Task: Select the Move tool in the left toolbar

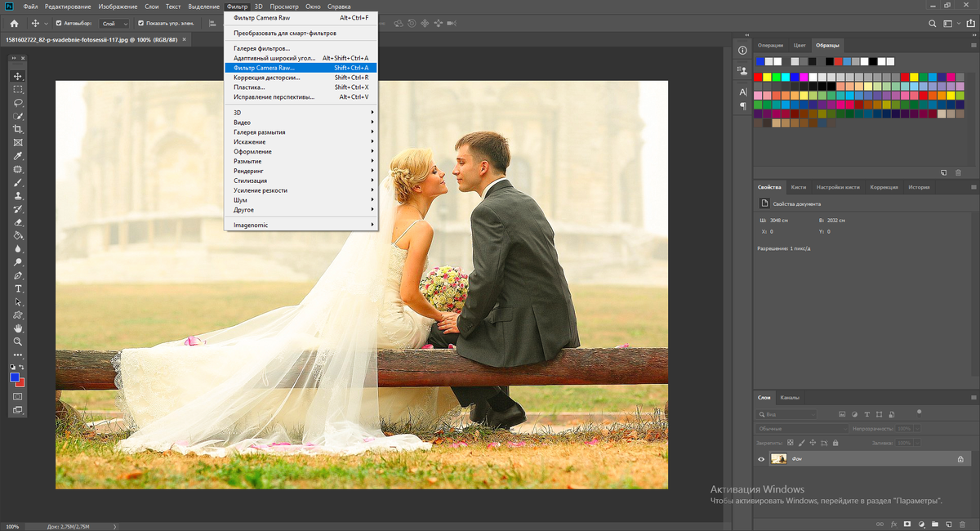Action: point(18,76)
